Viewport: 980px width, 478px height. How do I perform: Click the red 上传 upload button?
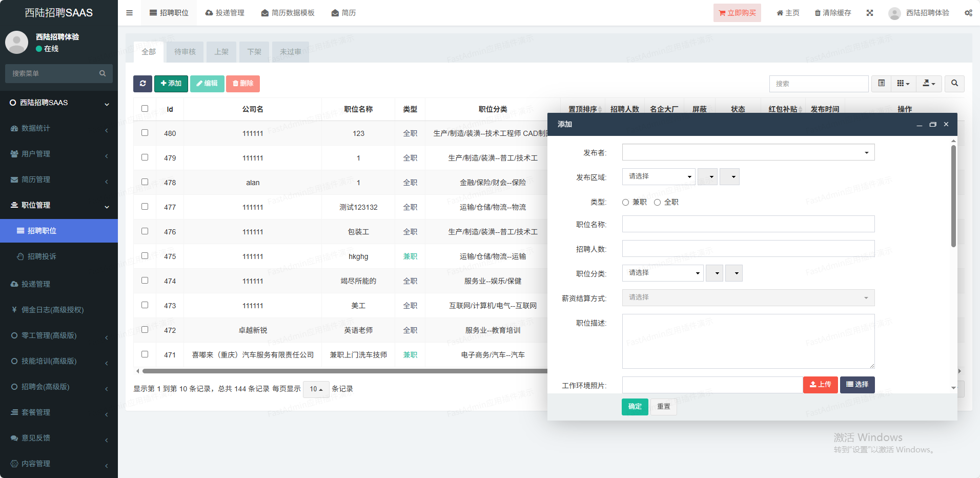820,385
